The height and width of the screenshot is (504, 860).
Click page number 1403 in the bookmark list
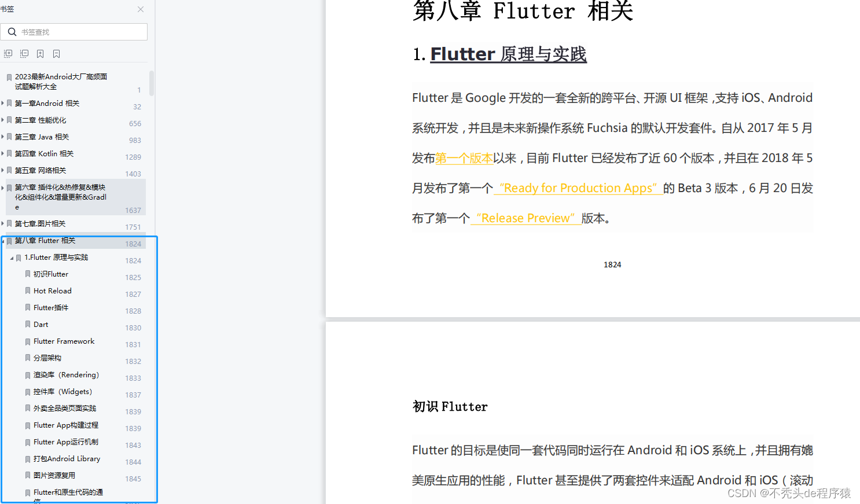tap(133, 174)
